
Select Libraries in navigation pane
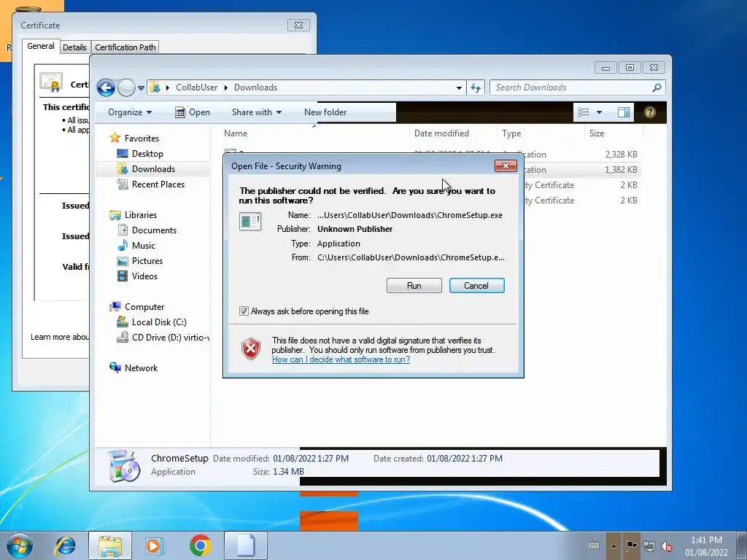click(141, 215)
